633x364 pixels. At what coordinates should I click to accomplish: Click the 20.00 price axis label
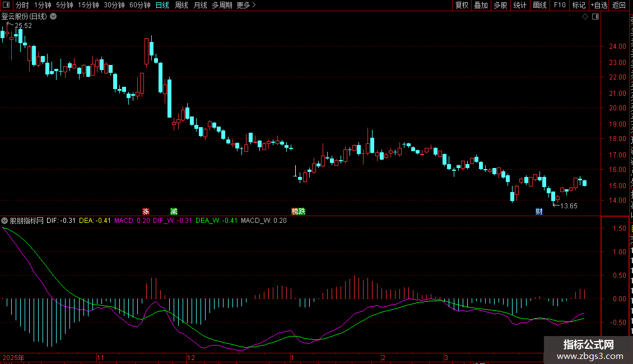(x=617, y=108)
